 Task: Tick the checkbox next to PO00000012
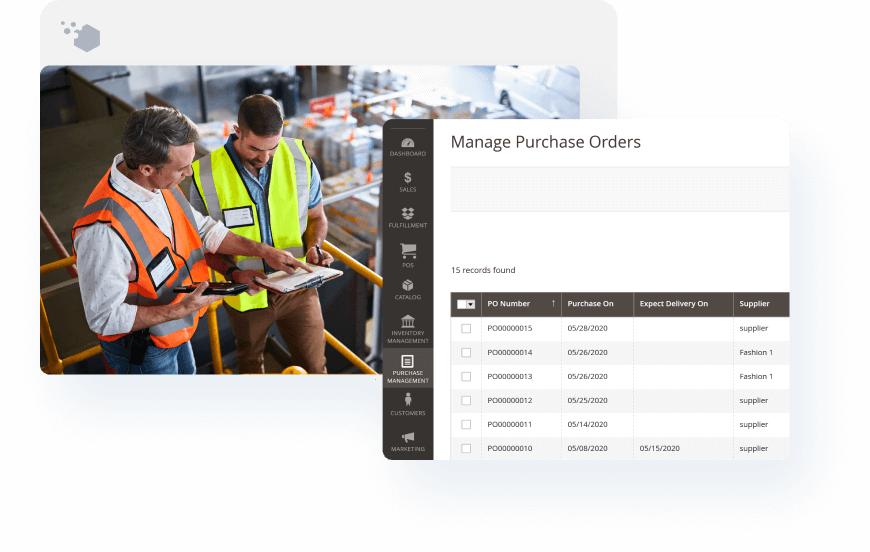point(466,400)
